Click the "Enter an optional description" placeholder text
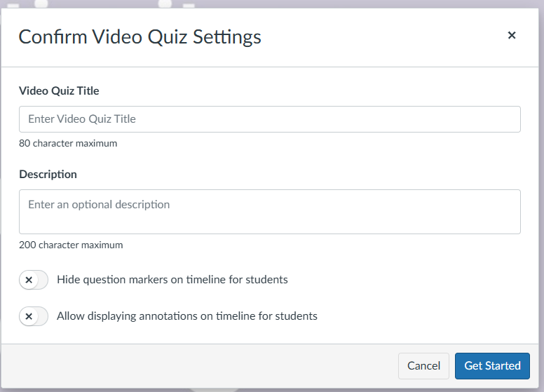This screenshot has width=544, height=392. coord(99,205)
